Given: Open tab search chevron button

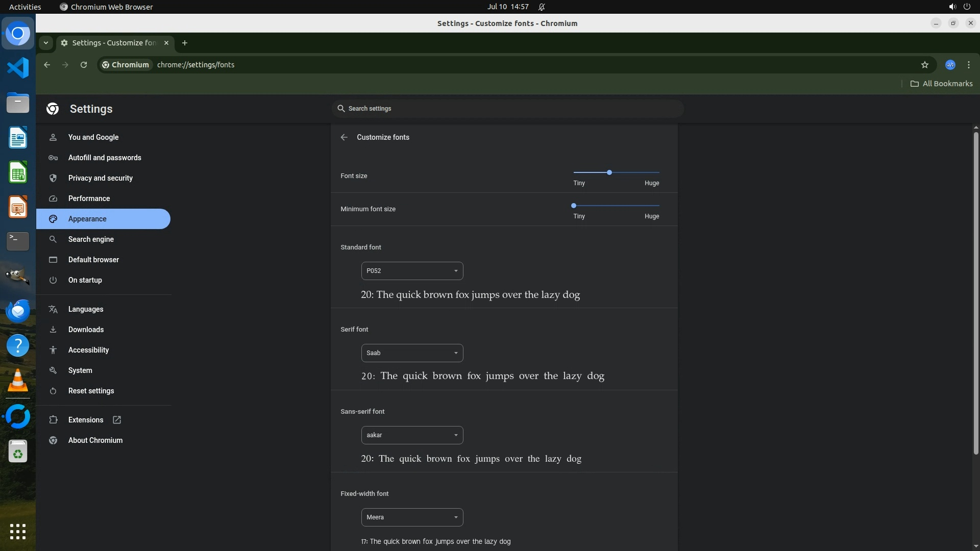Looking at the screenshot, I should 46,43.
